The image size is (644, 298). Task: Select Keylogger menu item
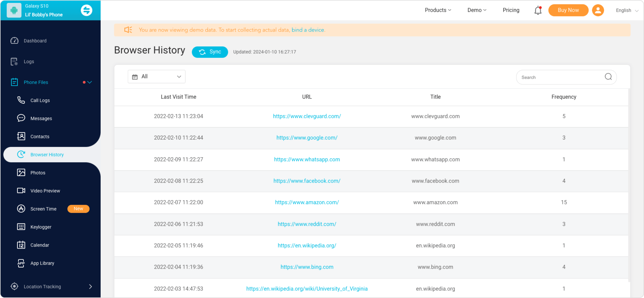click(x=41, y=227)
